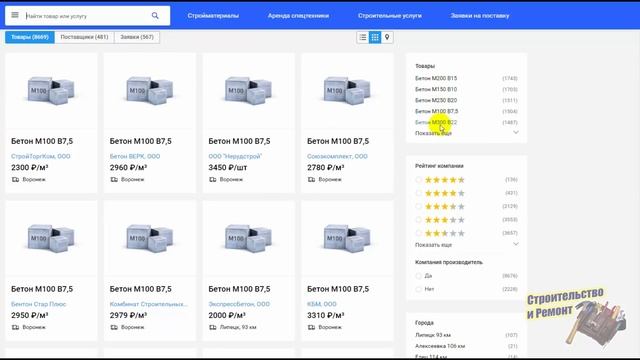
Task: Open supplier link Комбинат Строительных...
Action: pos(149,304)
